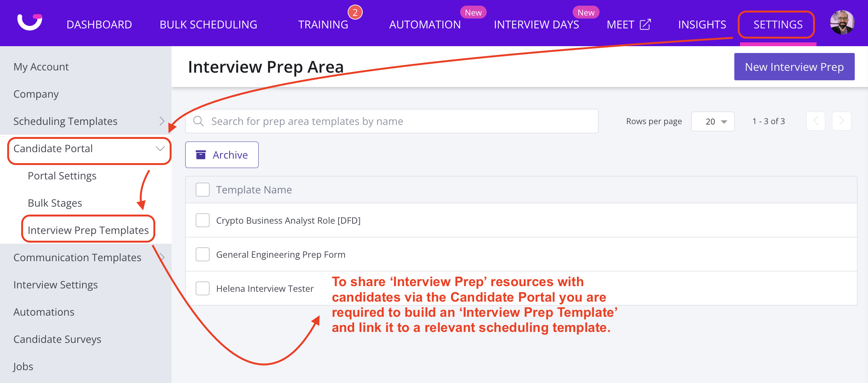Screen dimensions: 868x383
Task: Click the Archive button
Action: [x=222, y=155]
